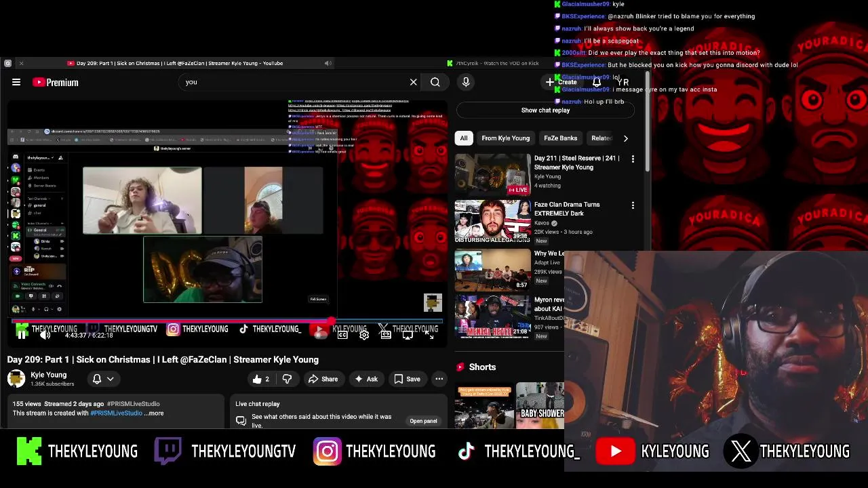Screen dimensions: 868x488
Task: Open the YouTube notifications bell
Action: (x=597, y=82)
